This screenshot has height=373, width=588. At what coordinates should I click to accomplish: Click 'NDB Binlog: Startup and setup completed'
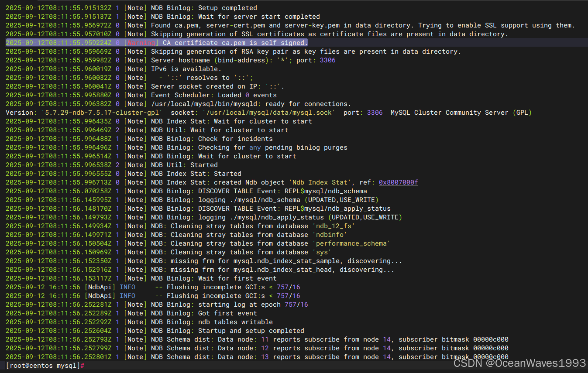227,331
